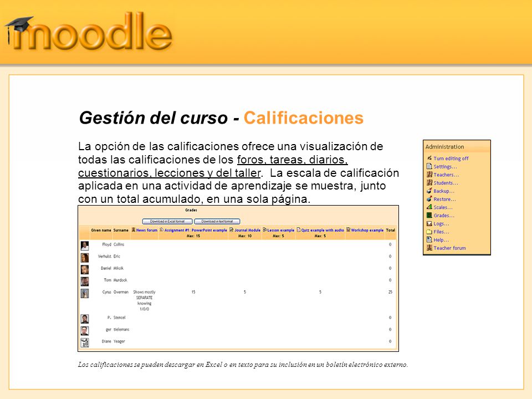Click Cyrus Overman's assignment grade '15'

coord(193,292)
